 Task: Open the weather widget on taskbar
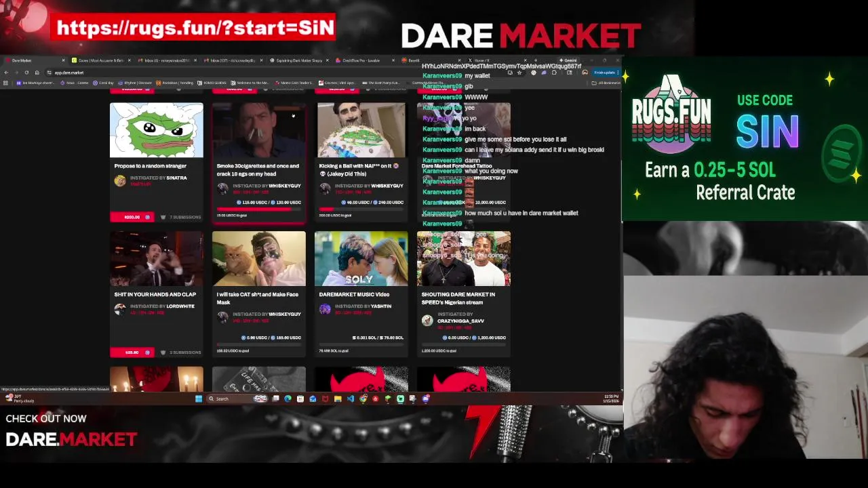click(17, 399)
